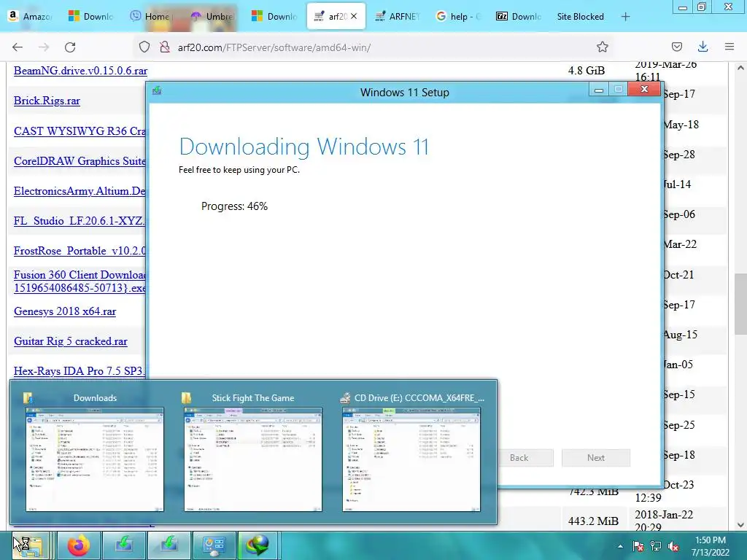Select the Downloads window thumbnail
The width and height of the screenshot is (747, 560).
[94, 459]
